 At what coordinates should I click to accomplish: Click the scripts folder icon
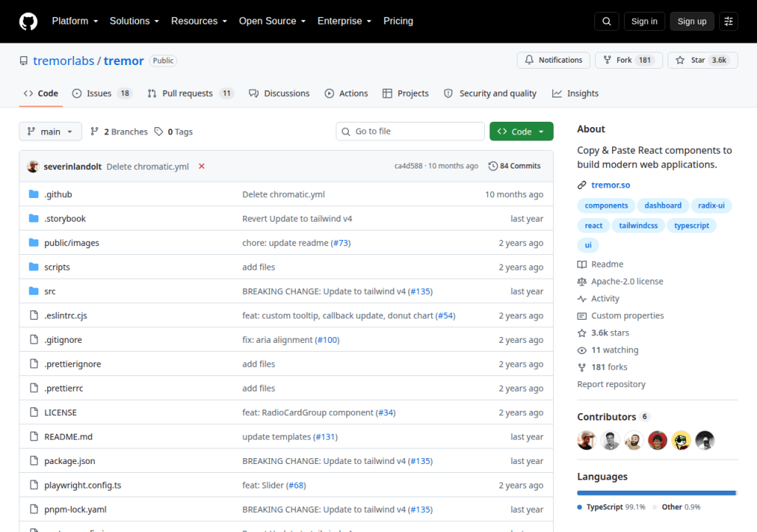pyautogui.click(x=33, y=267)
